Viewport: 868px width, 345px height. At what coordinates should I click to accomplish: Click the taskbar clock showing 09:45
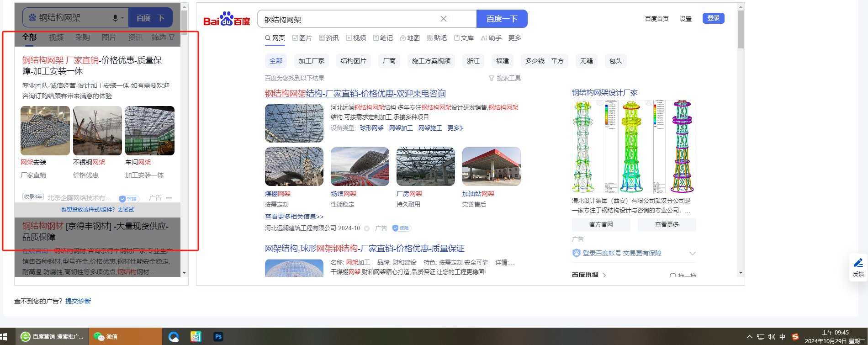pos(835,337)
